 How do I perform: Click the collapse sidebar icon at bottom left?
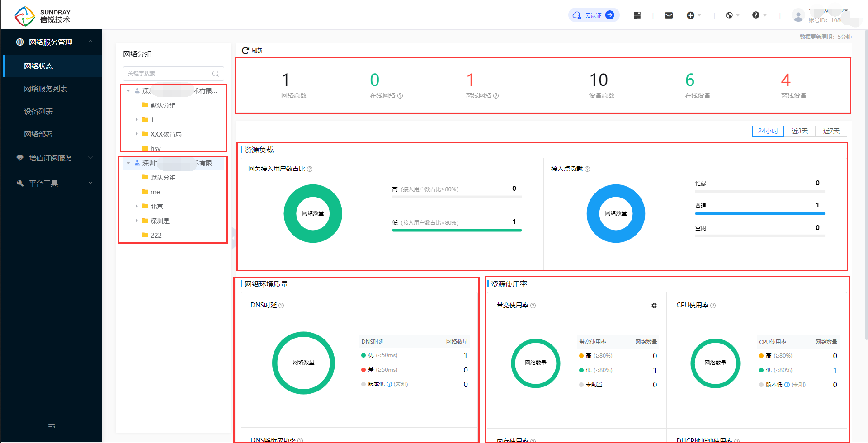pos(52,427)
